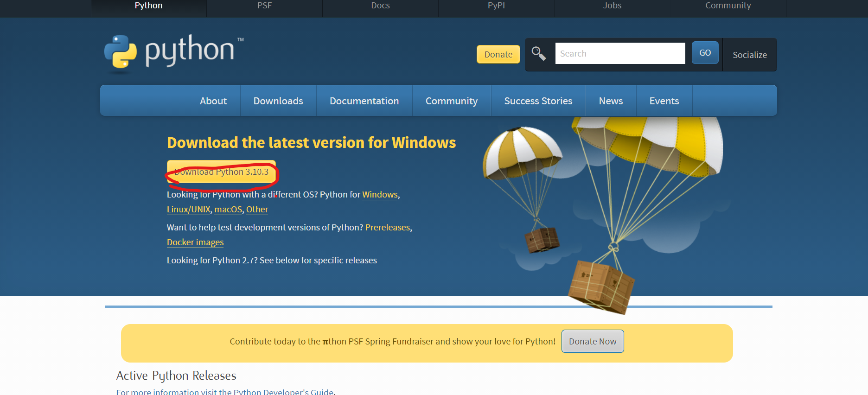868x395 pixels.
Task: Click the Python logo image
Action: point(174,53)
